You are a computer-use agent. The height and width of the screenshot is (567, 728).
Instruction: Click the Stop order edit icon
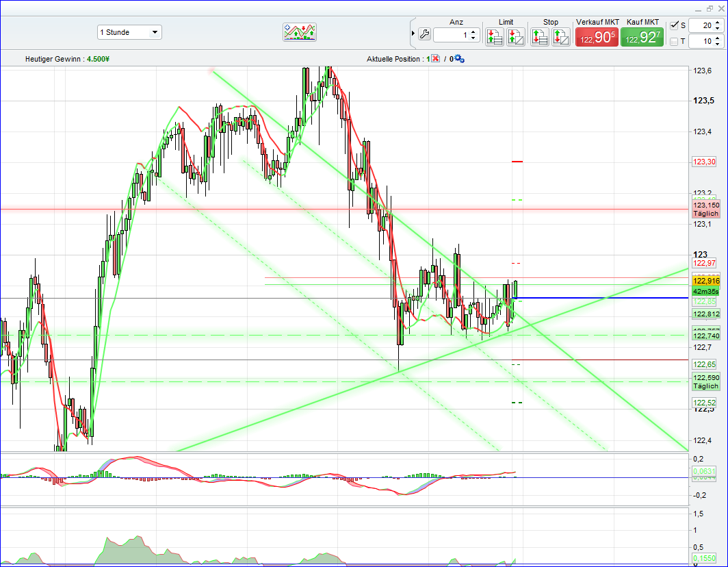click(x=560, y=36)
